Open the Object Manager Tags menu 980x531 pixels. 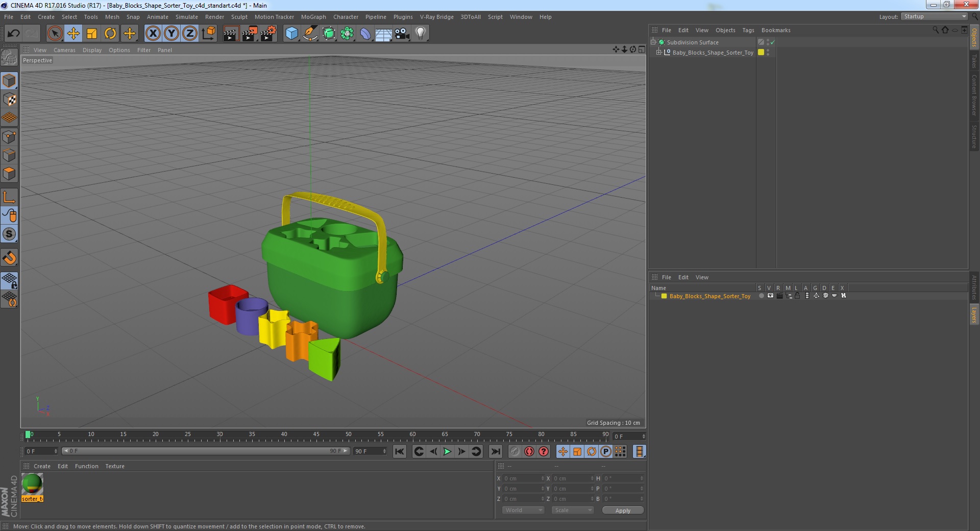click(748, 30)
